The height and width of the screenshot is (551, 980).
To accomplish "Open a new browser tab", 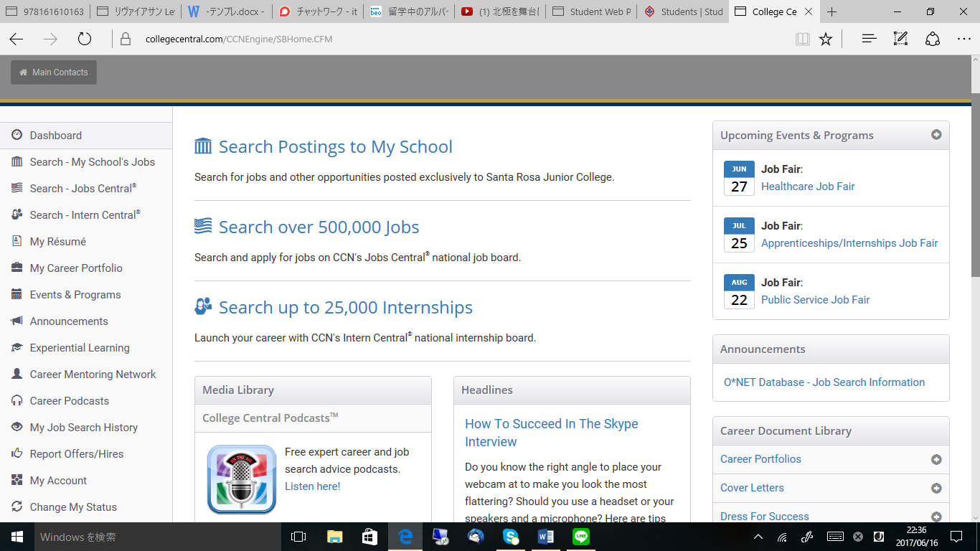I will [831, 11].
